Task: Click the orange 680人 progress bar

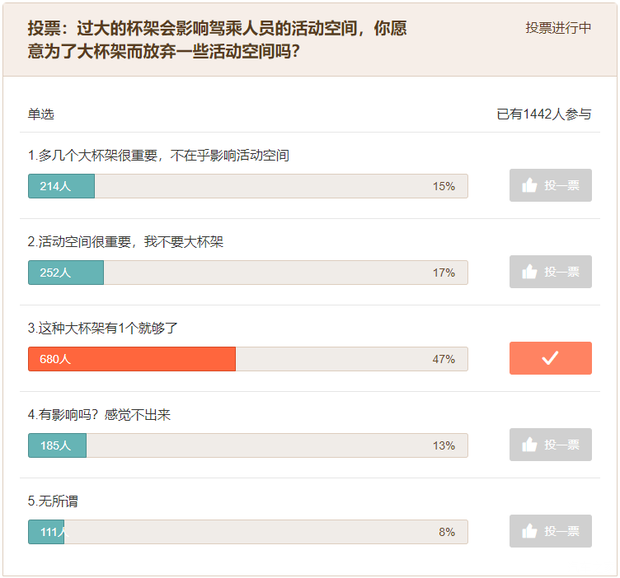Action: point(131,359)
